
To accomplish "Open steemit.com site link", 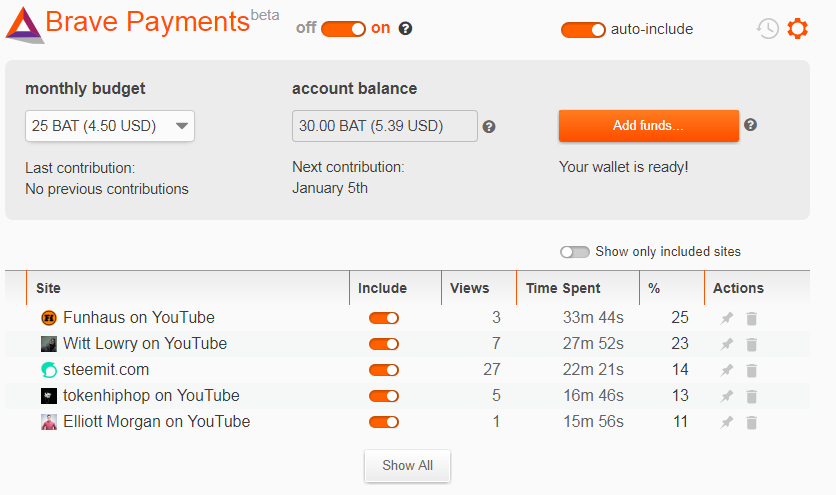I will coord(106,370).
